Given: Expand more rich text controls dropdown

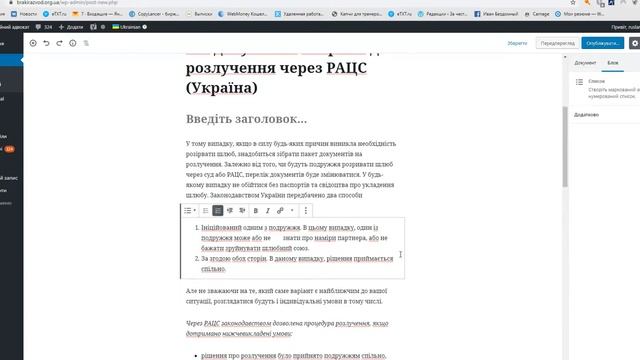Looking at the screenshot, I should pyautogui.click(x=292, y=211).
